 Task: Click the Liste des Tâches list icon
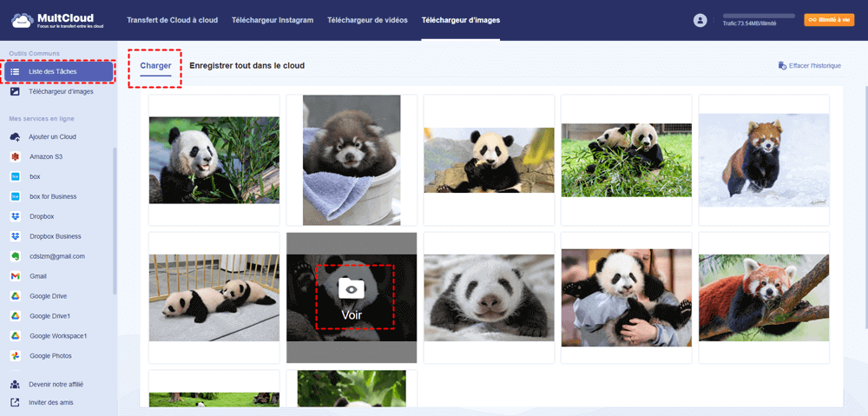click(15, 71)
